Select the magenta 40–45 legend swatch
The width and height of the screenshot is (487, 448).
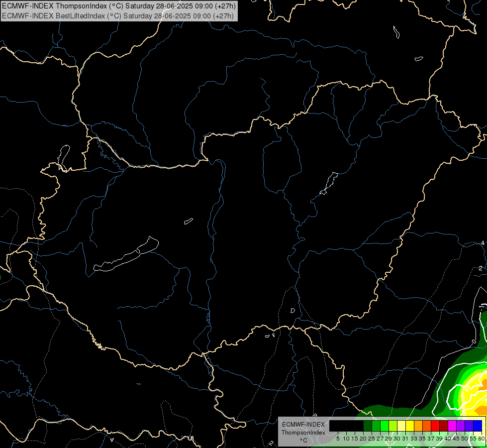(x=452, y=426)
